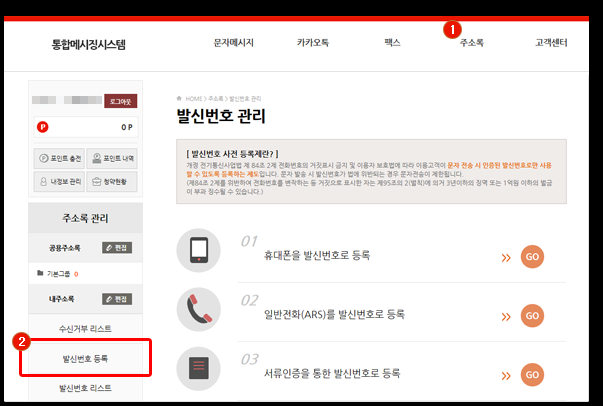Go to the 주소록 menu

click(471, 44)
